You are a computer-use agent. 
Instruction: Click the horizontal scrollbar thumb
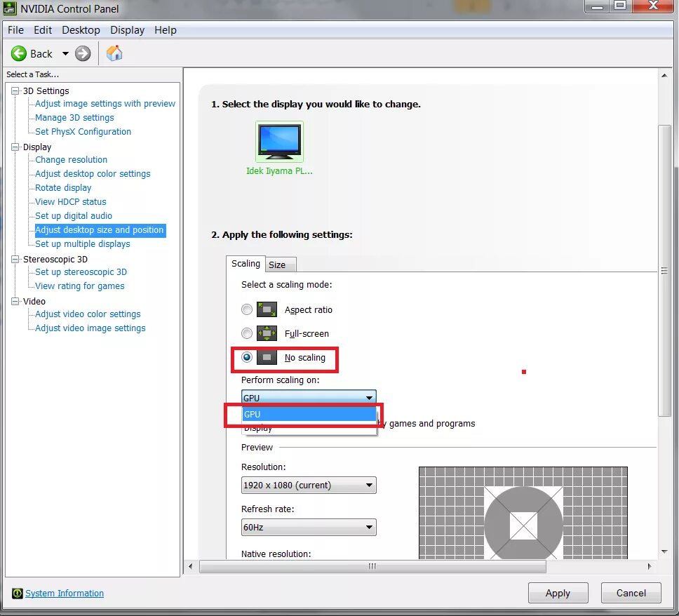point(372,566)
